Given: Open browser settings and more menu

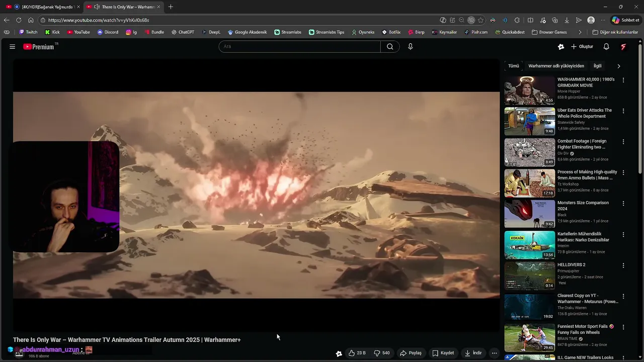Looking at the screenshot, I should click(x=603, y=20).
